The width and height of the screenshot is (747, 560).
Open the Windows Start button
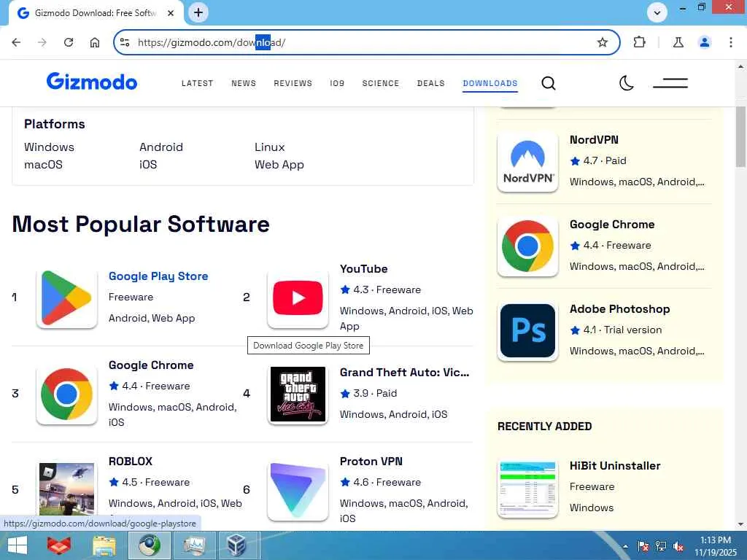tap(18, 545)
